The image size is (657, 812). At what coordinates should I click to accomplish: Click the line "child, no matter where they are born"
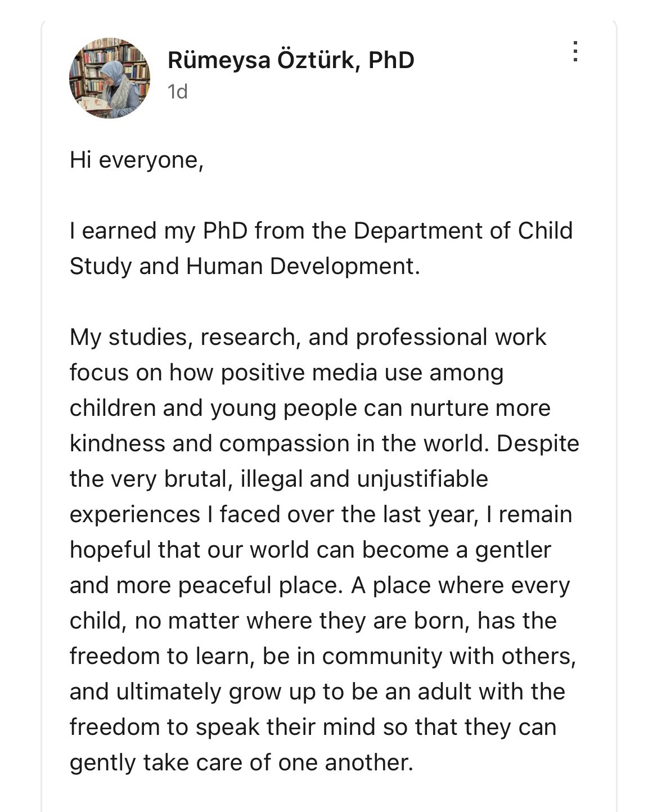[313, 621]
